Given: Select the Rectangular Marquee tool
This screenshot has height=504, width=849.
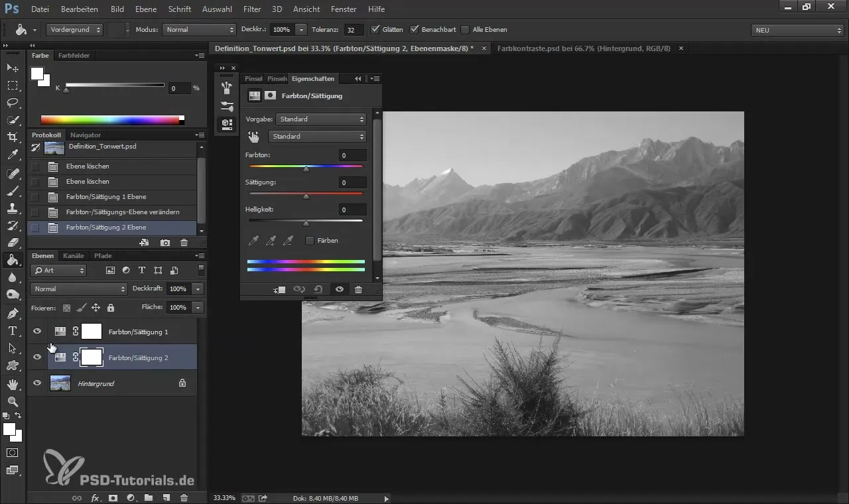Looking at the screenshot, I should (13, 86).
